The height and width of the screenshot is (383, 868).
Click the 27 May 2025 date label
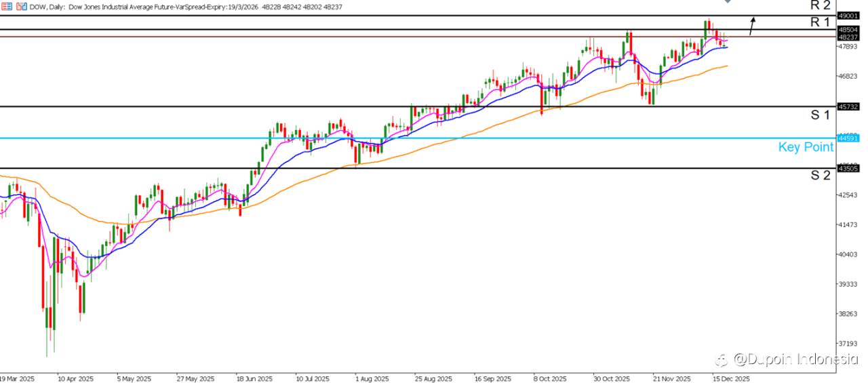(195, 378)
